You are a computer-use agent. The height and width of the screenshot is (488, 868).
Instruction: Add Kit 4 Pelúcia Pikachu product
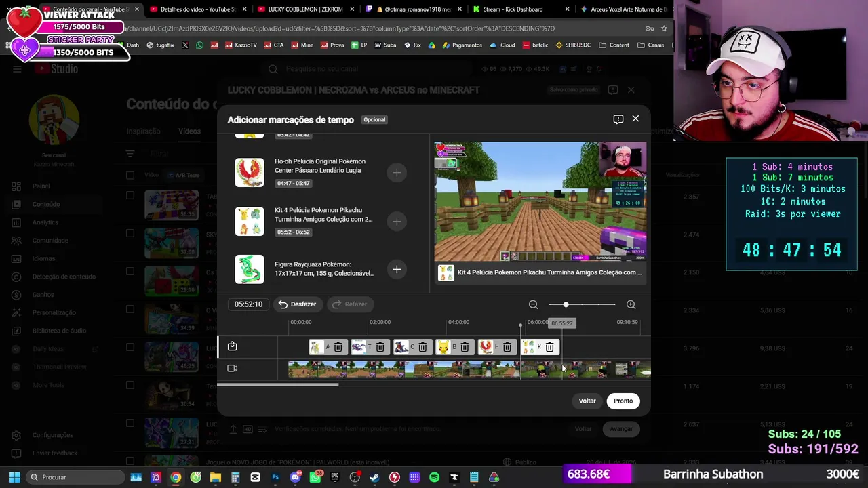tap(397, 221)
